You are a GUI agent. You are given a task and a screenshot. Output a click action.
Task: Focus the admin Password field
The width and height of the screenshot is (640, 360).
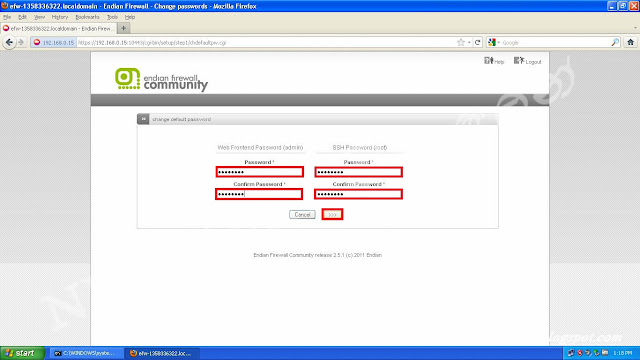coord(260,172)
